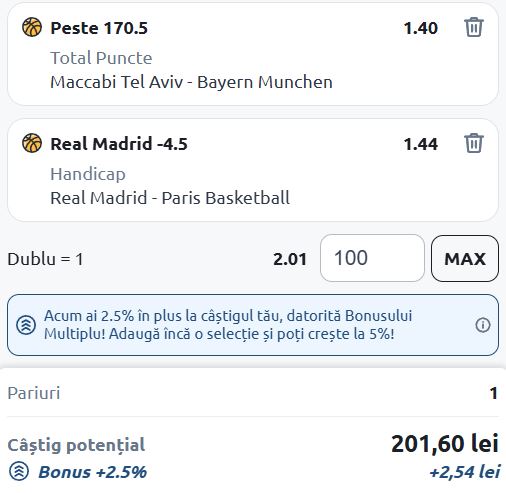Click boost icon beside Bonus +2.5%
The width and height of the screenshot is (506, 493).
pos(19,471)
